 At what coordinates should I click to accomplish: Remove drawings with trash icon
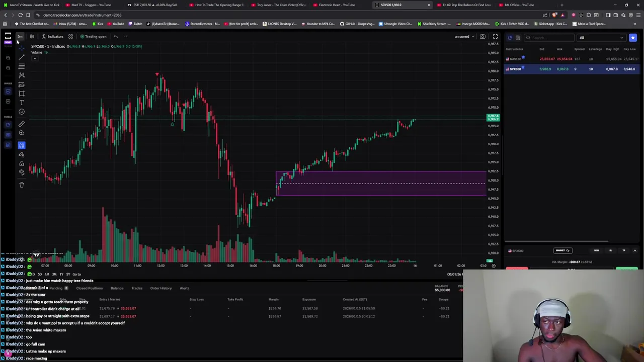[x=22, y=185]
